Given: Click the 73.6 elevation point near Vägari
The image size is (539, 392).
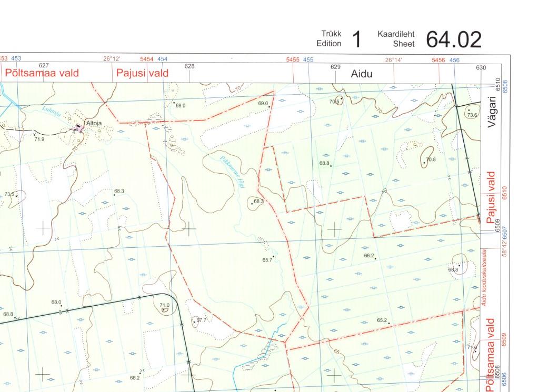Looking at the screenshot, I should pyautogui.click(x=468, y=110).
